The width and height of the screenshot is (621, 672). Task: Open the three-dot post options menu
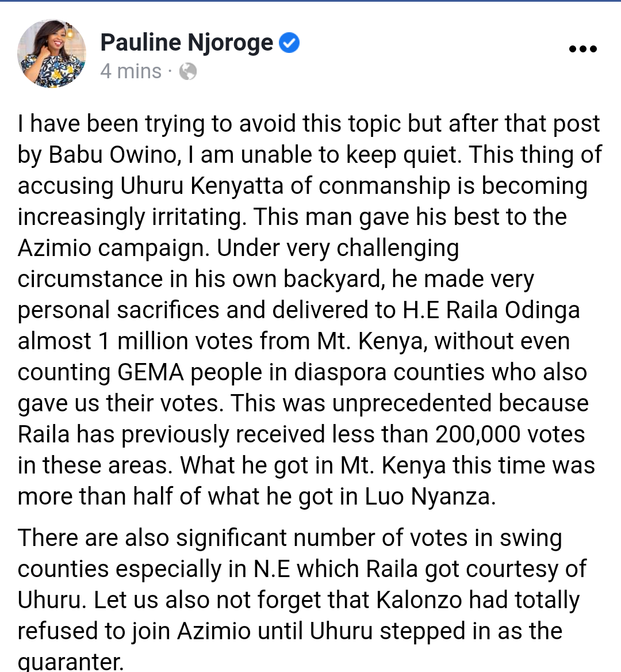point(582,49)
